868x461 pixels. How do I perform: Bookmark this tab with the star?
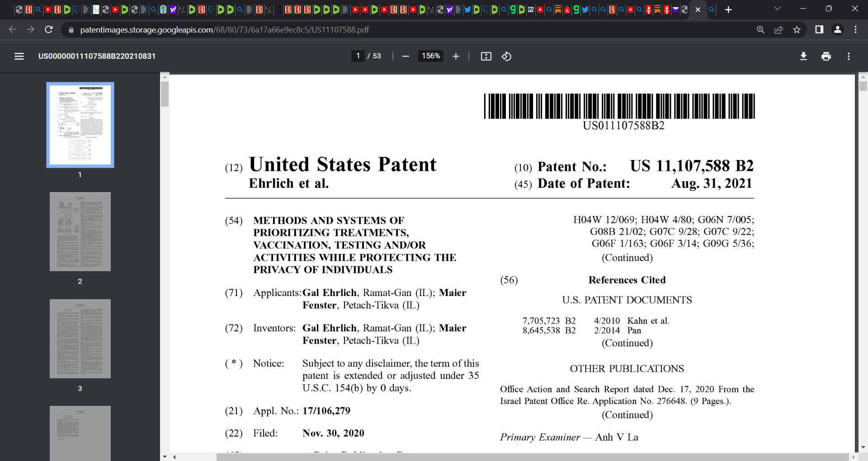point(797,29)
